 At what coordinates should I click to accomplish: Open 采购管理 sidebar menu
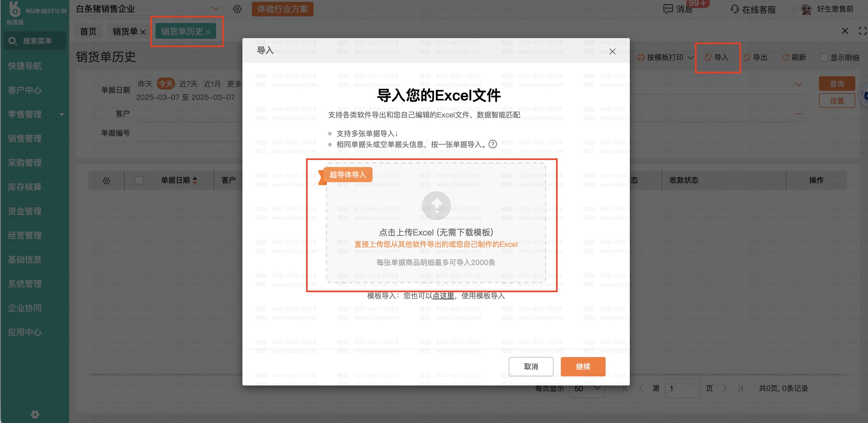25,163
